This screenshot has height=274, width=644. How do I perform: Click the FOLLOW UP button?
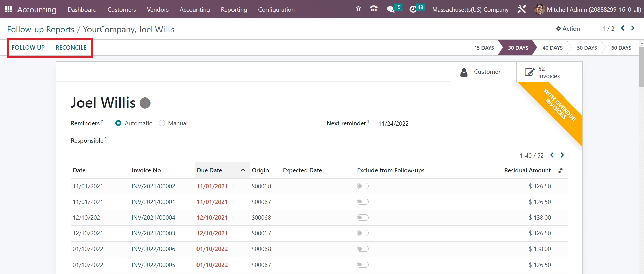[x=28, y=48]
